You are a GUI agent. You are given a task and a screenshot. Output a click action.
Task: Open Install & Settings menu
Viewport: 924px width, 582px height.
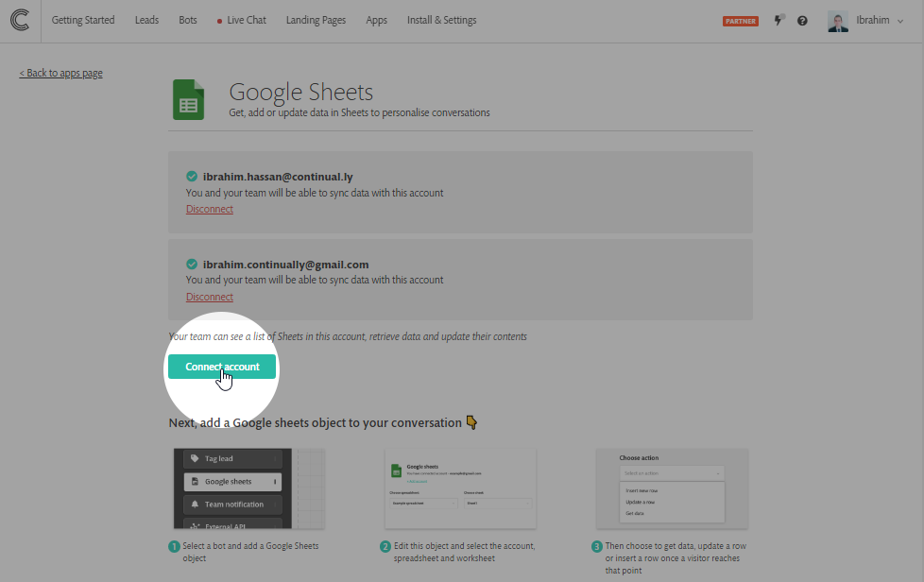[442, 20]
